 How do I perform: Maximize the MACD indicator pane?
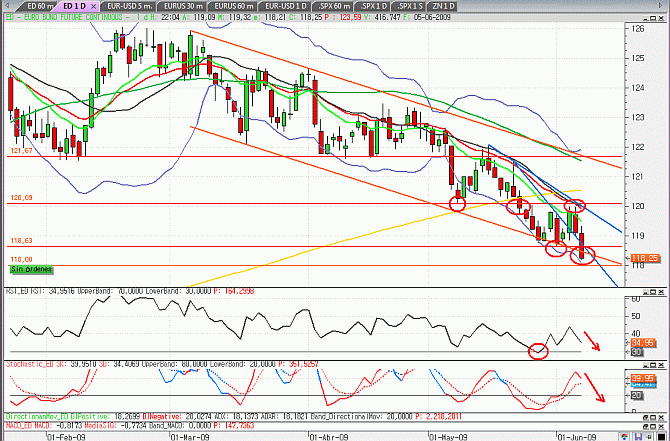coord(653,426)
